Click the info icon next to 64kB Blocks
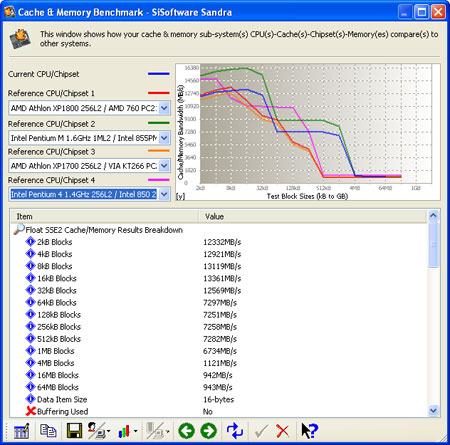 pyautogui.click(x=30, y=302)
